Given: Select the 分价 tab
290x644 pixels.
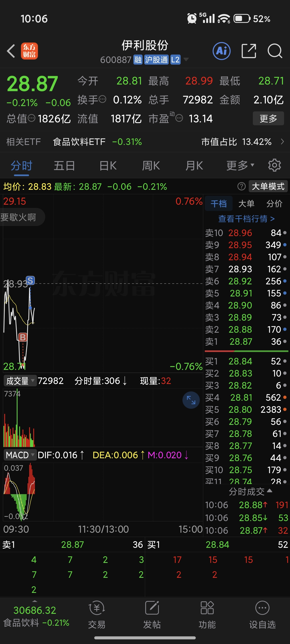Looking at the screenshot, I should [274, 203].
